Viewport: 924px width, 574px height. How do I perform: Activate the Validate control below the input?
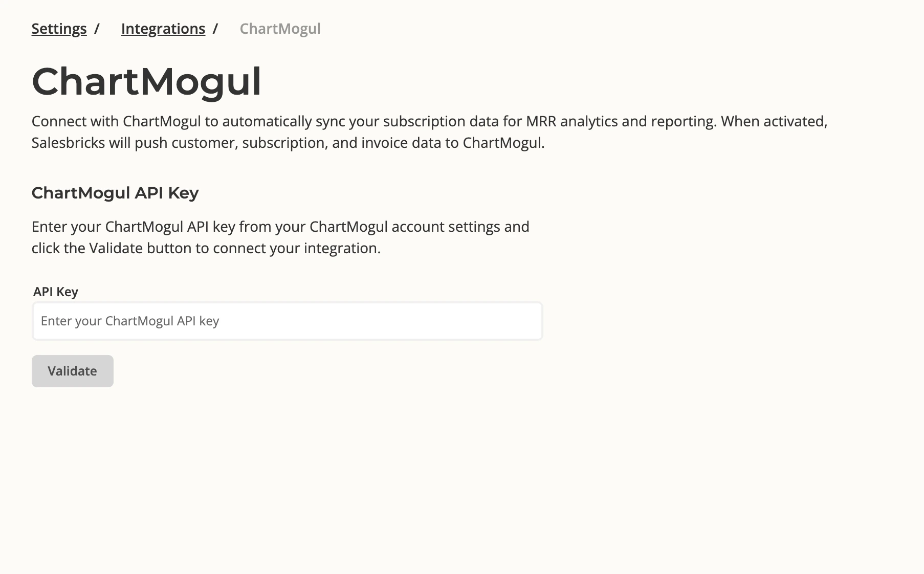click(72, 371)
